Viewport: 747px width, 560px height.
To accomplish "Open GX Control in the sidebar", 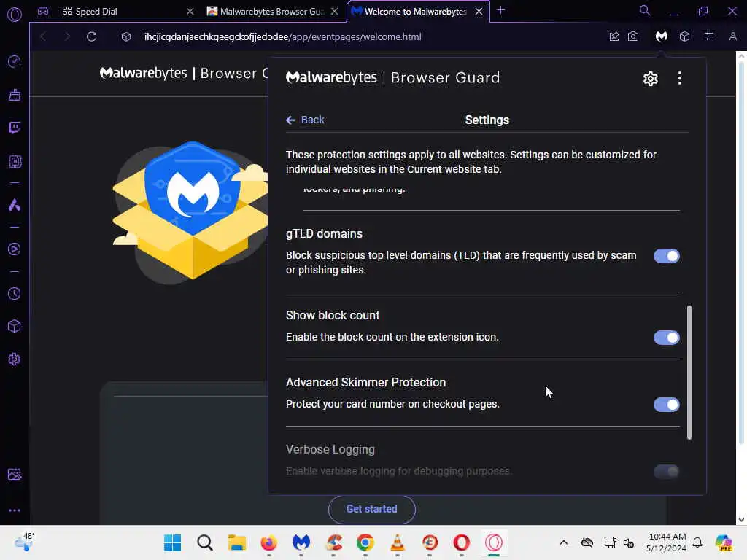I will click(x=15, y=61).
